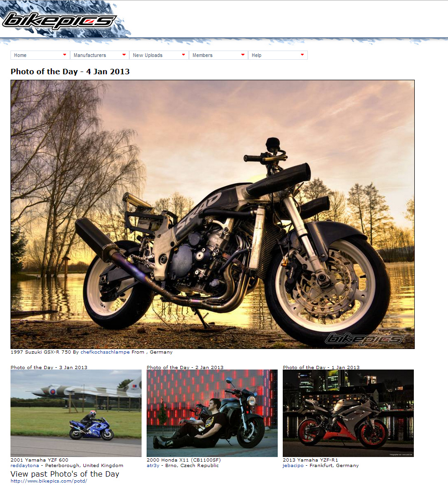Follow the bikepics.com/potd/ link
The height and width of the screenshot is (488, 448).
pos(49,481)
